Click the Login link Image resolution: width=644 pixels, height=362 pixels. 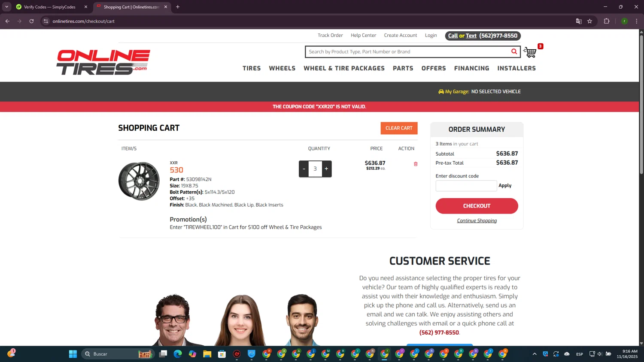[431, 36]
